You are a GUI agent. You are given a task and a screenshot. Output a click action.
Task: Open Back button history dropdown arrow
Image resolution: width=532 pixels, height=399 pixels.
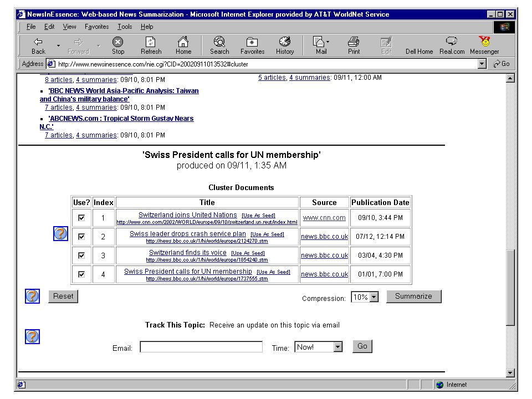[58, 45]
